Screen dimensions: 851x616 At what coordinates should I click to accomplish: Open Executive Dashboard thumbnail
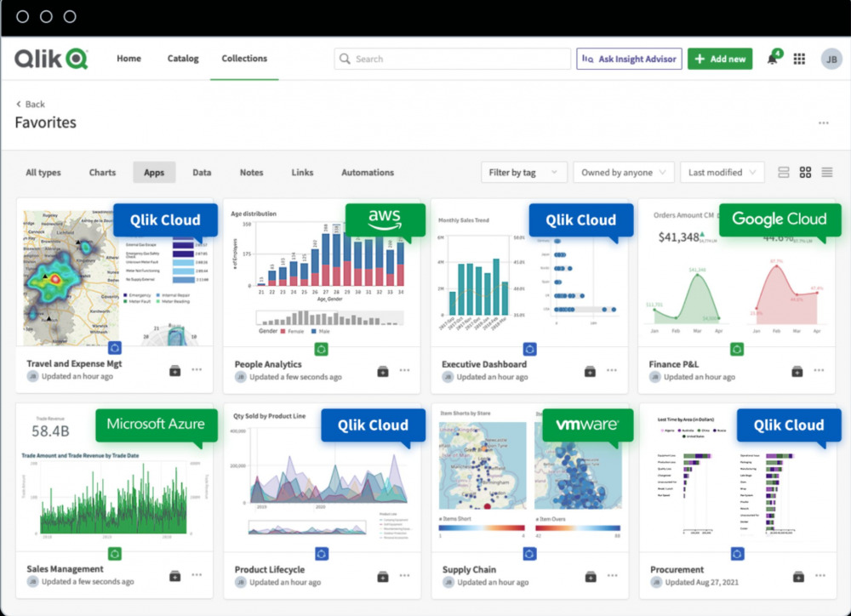click(x=529, y=273)
